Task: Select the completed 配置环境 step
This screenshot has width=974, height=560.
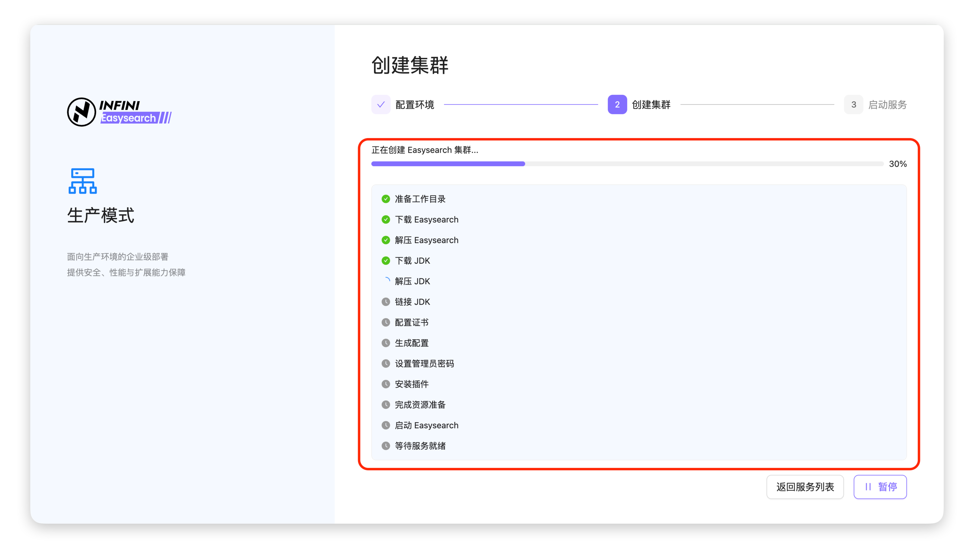Action: pos(403,105)
